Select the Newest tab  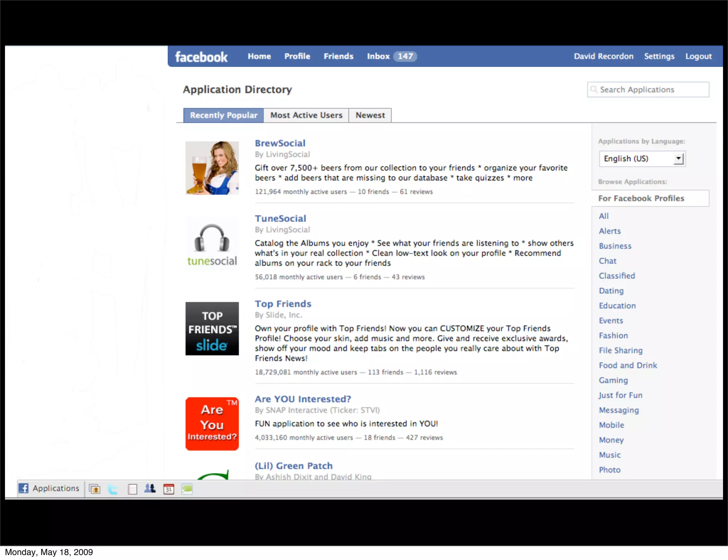pos(370,115)
